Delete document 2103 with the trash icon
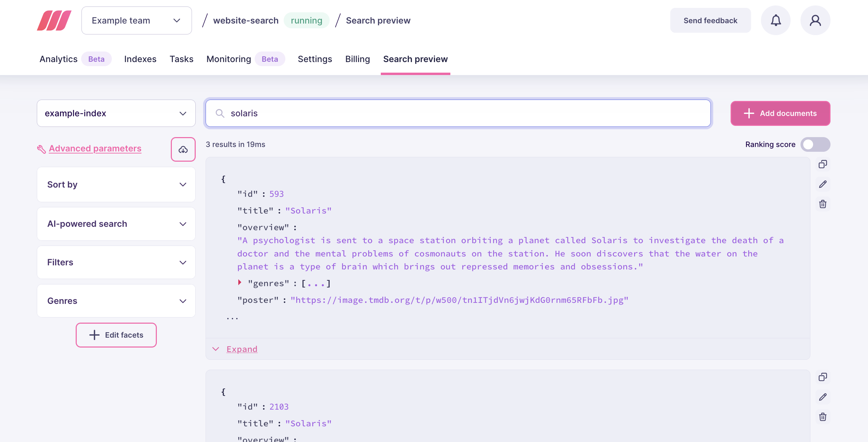 [823, 417]
